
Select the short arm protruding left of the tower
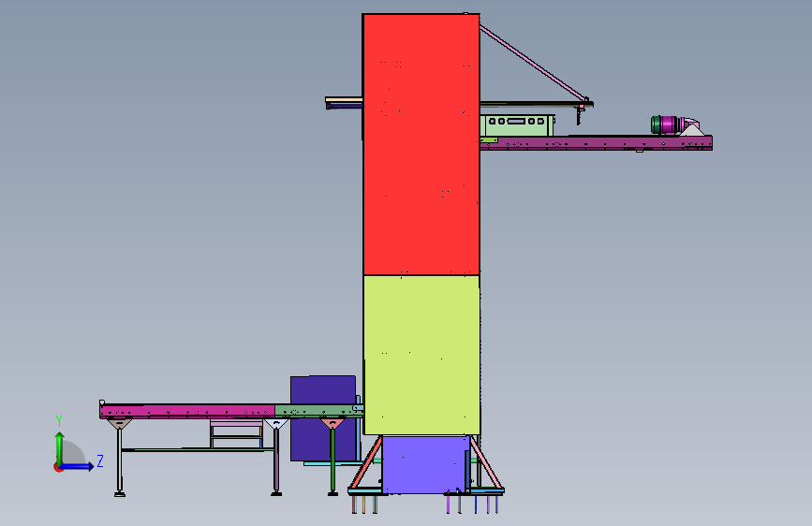[344, 103]
